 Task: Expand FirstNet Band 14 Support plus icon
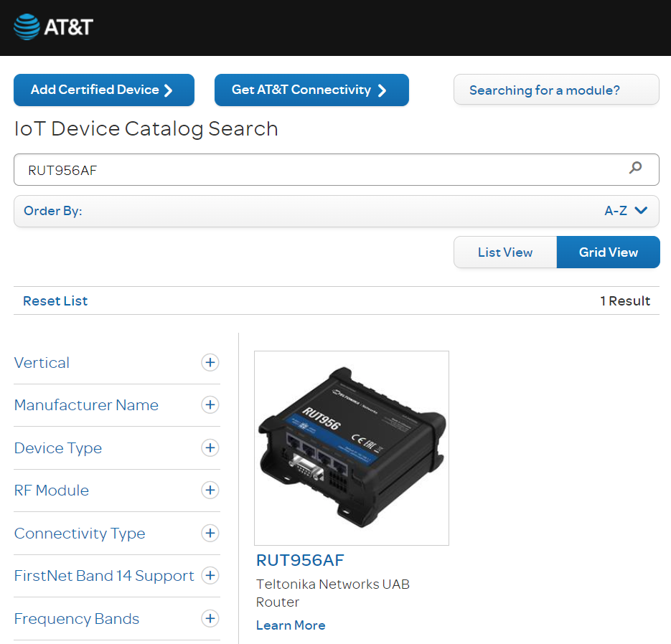pos(210,576)
